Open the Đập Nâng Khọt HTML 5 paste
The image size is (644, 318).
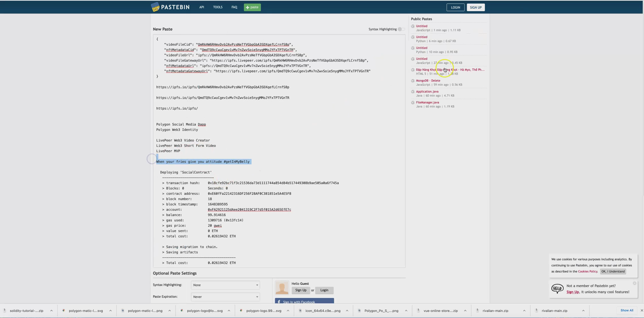pyautogui.click(x=450, y=70)
